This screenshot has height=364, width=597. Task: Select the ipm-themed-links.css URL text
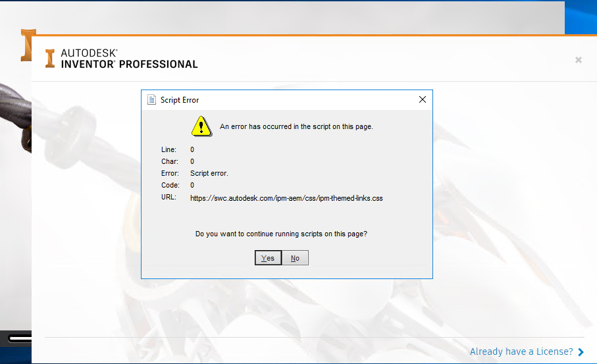[x=286, y=198]
